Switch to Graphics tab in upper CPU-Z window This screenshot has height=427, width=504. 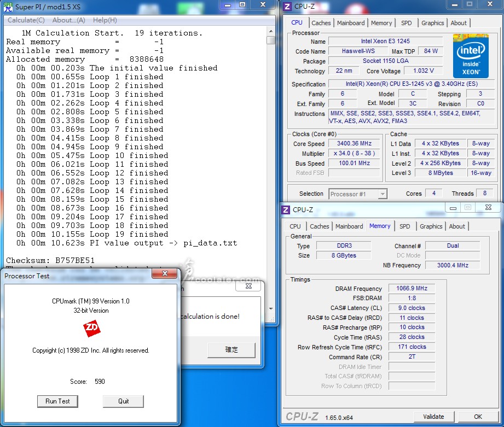point(432,23)
